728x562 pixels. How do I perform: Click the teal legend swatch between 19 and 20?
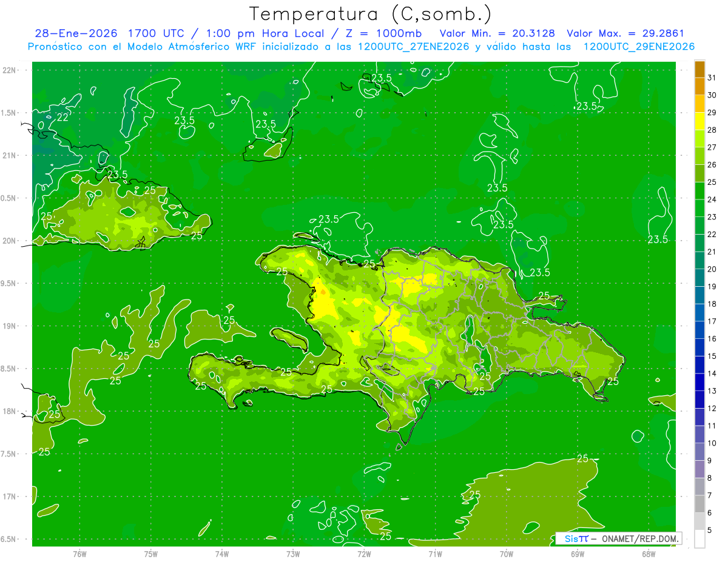click(699, 278)
